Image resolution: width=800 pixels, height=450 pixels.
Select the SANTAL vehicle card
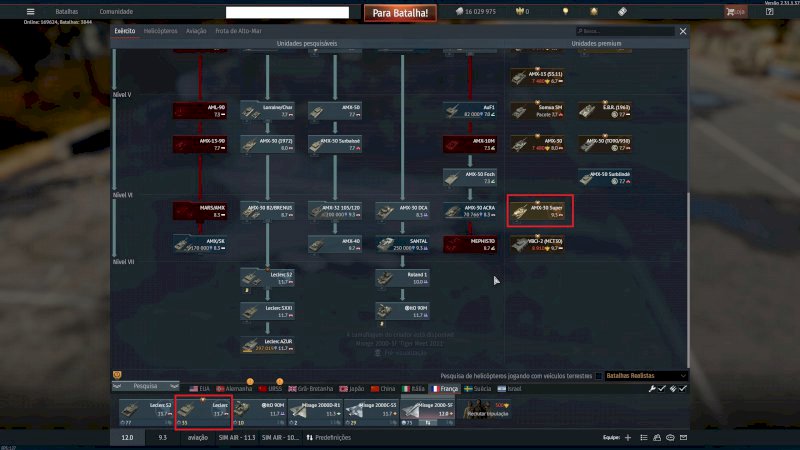(403, 244)
